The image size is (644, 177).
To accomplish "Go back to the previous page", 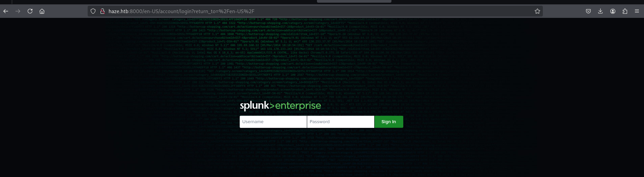I will coord(6,11).
